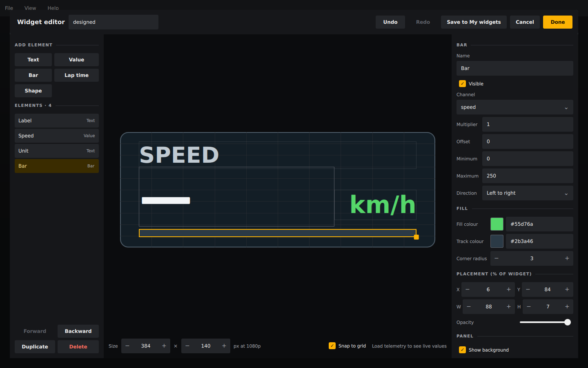588x368 pixels.
Task: Increase placement W with the plus button
Action: 508,307
